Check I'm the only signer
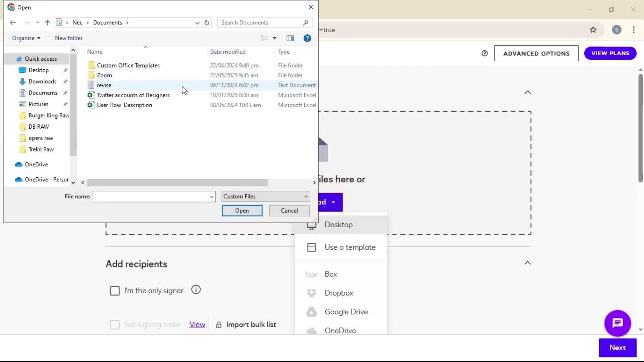 (x=115, y=291)
